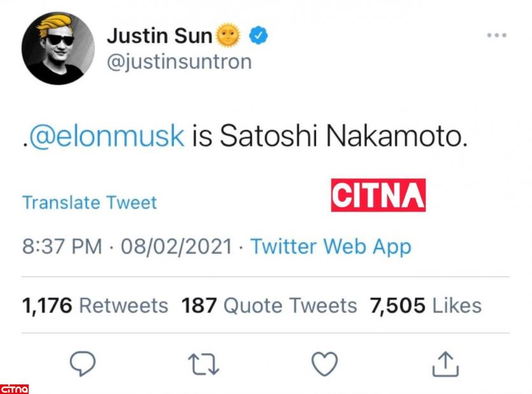Click the small citna logo in the corner
The image size is (532, 394).
pyautogui.click(x=15, y=388)
